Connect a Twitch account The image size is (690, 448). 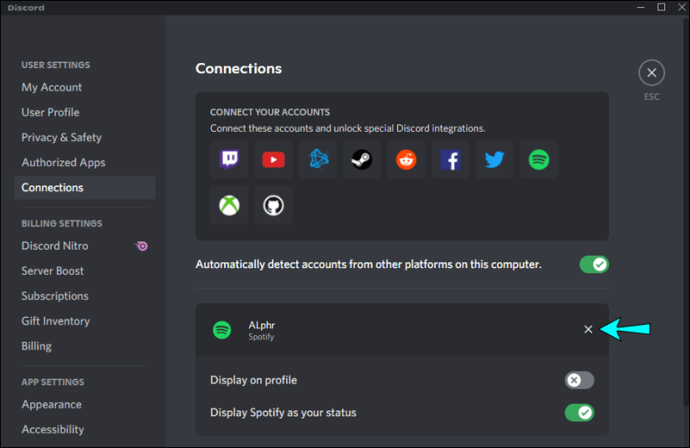[x=229, y=160]
